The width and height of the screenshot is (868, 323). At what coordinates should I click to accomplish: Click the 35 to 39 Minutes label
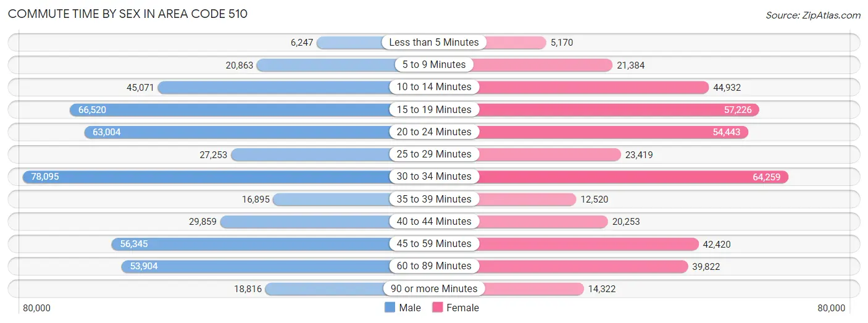(434, 199)
